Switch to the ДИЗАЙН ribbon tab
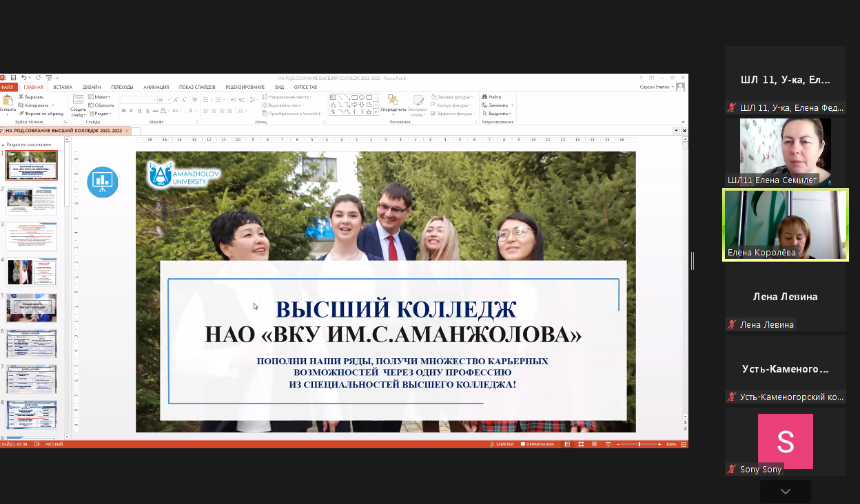Image resolution: width=860 pixels, height=504 pixels. 92,87
